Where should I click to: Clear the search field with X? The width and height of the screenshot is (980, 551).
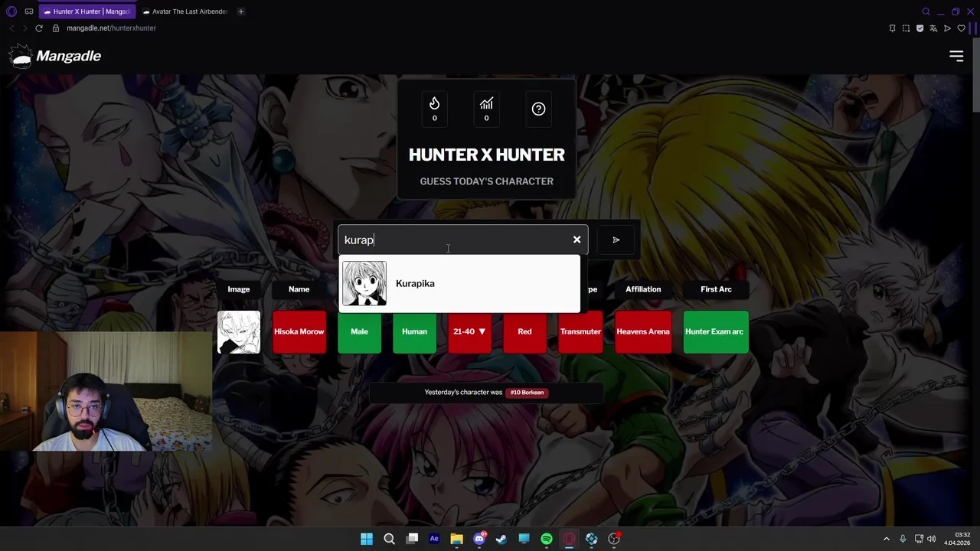(577, 240)
